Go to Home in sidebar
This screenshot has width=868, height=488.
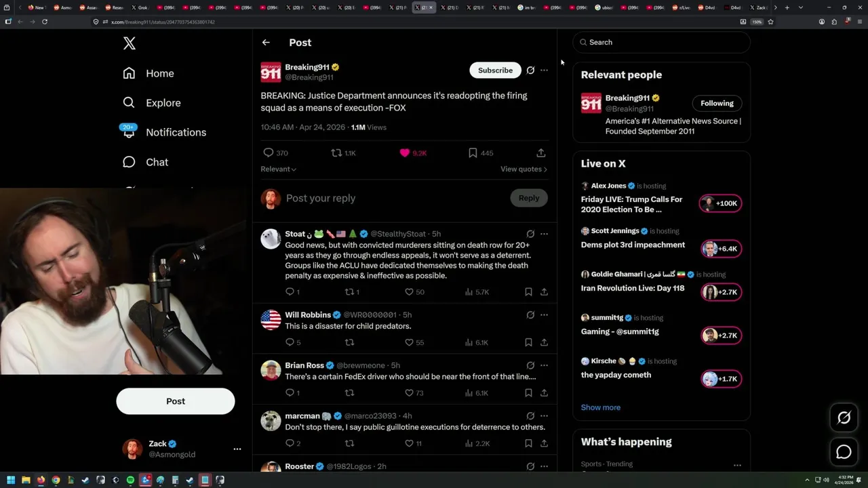[149, 73]
